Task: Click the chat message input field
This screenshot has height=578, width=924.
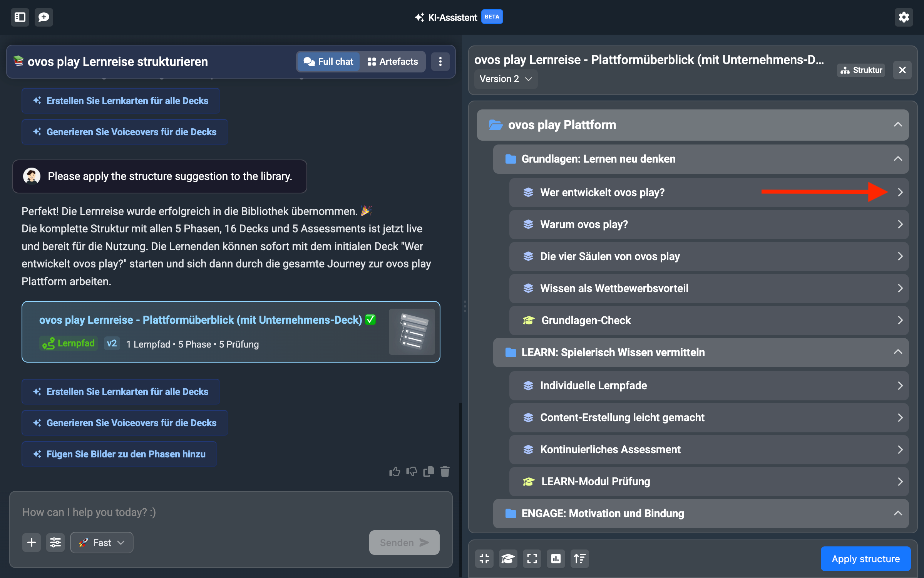Action: coord(231,512)
